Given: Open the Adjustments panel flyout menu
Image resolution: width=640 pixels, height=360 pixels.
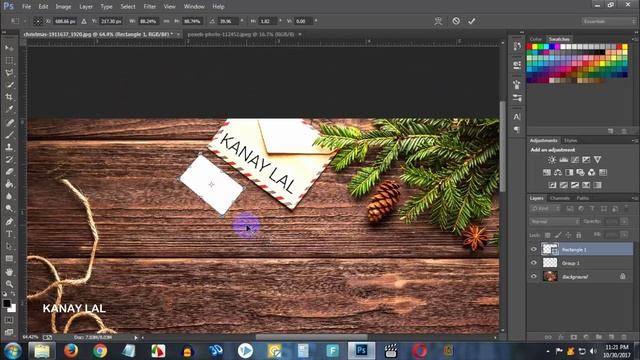Looking at the screenshot, I should point(634,140).
